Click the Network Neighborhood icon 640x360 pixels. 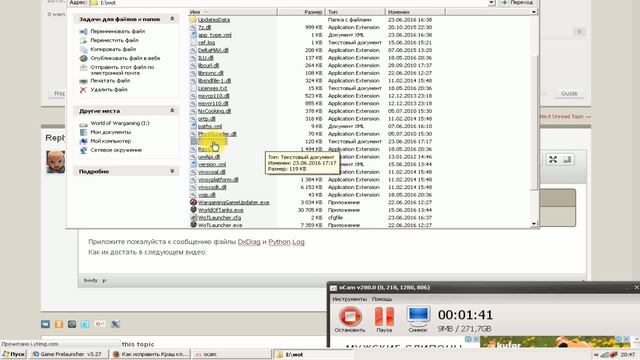coord(83,150)
